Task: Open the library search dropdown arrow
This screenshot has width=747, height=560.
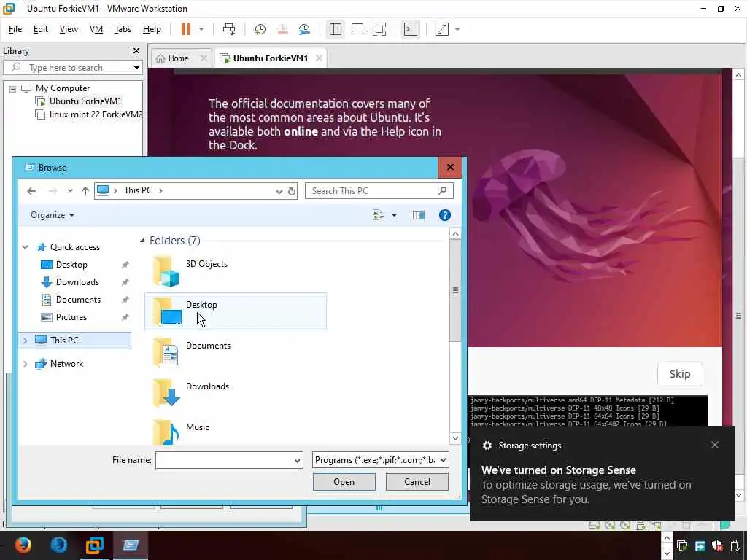Action: (136, 68)
